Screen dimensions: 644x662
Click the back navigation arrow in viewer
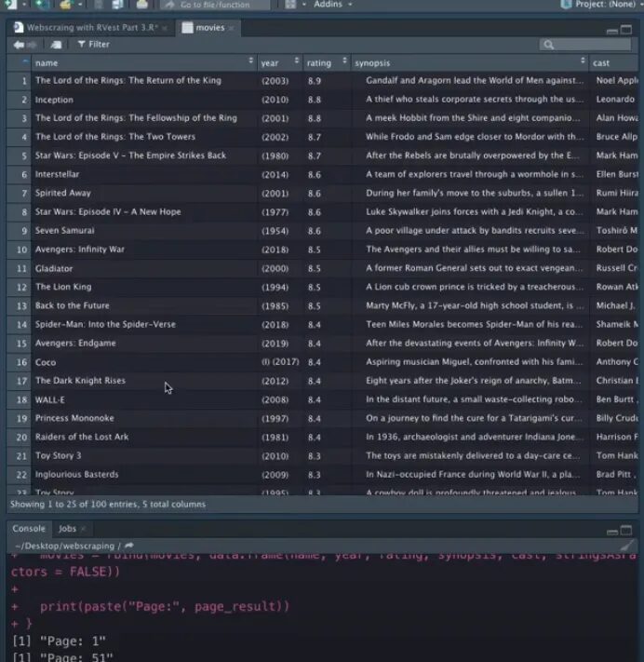18,44
